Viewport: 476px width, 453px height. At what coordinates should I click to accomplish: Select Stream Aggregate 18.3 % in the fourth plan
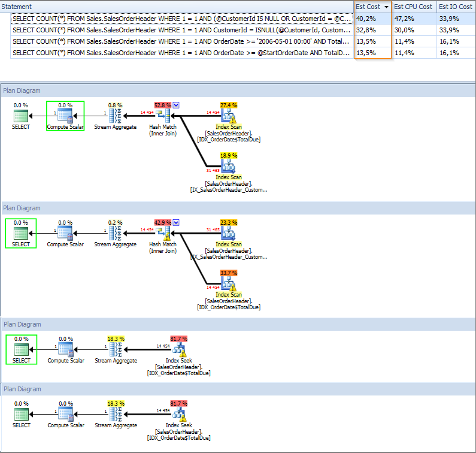pyautogui.click(x=116, y=415)
